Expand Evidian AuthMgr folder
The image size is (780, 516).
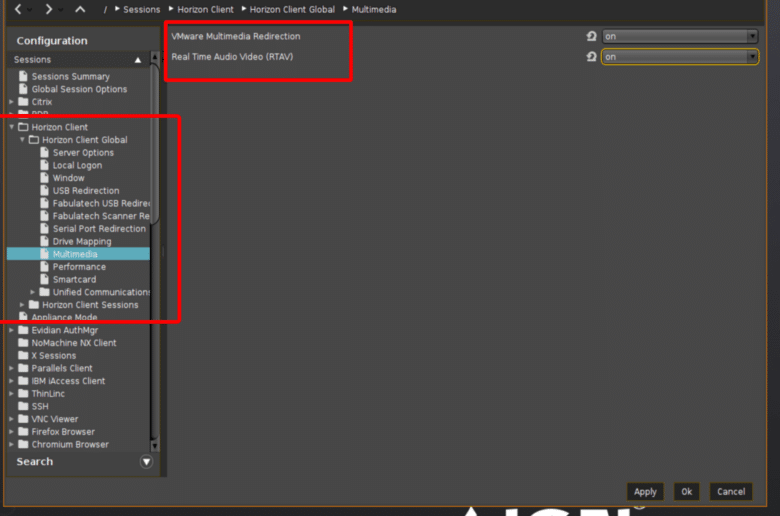click(x=11, y=330)
